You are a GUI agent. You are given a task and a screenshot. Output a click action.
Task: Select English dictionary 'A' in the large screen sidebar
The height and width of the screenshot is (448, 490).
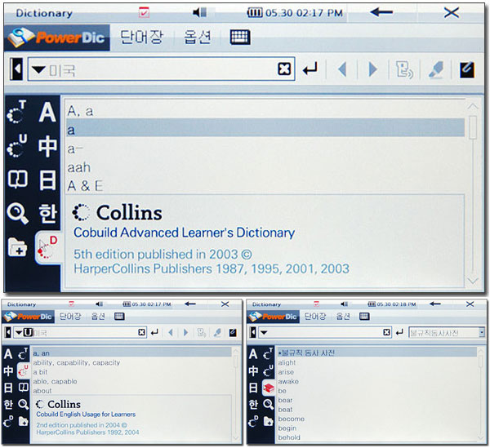click(x=47, y=112)
